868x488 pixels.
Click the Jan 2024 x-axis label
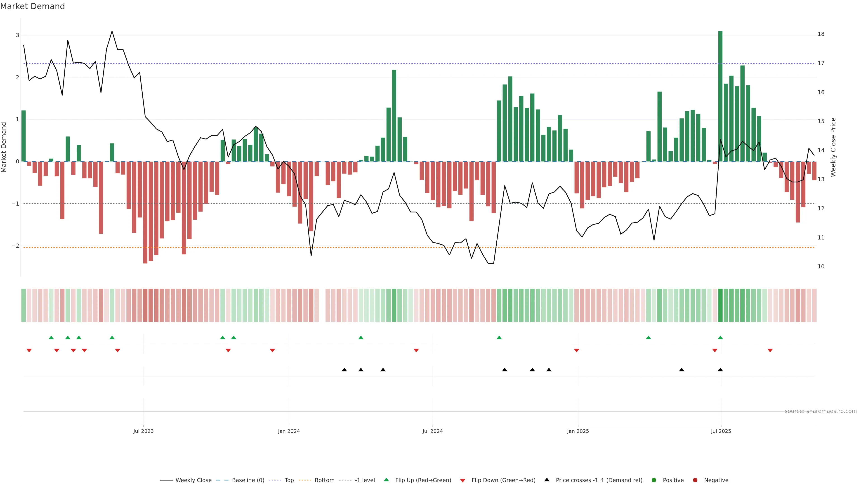click(289, 431)
